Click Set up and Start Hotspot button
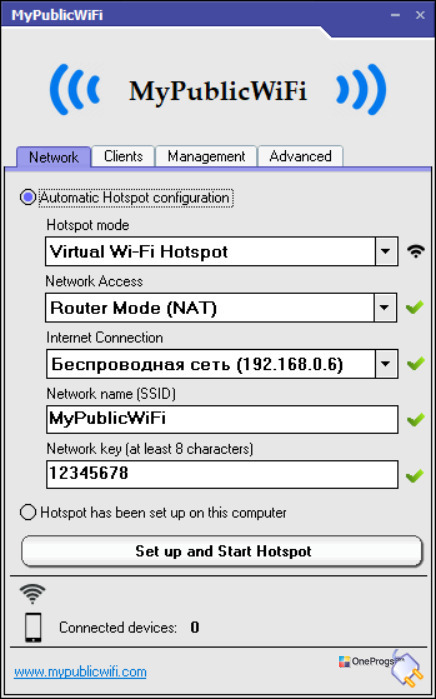The image size is (436, 699). coord(222,551)
